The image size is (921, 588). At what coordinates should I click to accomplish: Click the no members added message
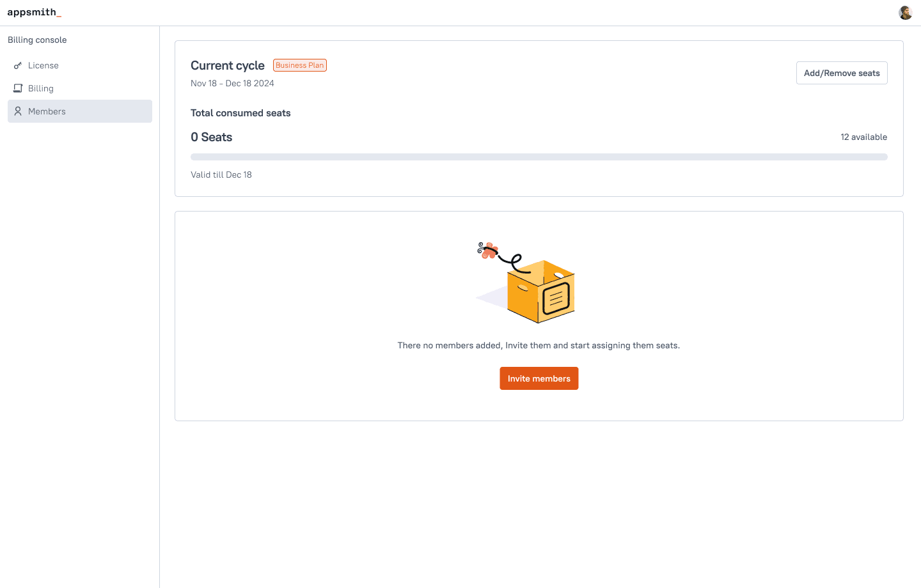pyautogui.click(x=539, y=345)
